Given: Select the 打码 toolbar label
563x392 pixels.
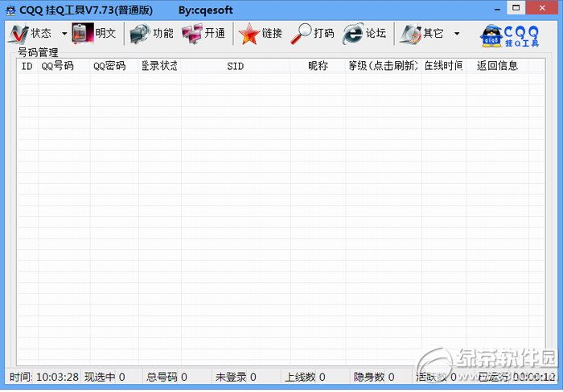Looking at the screenshot, I should click(324, 34).
